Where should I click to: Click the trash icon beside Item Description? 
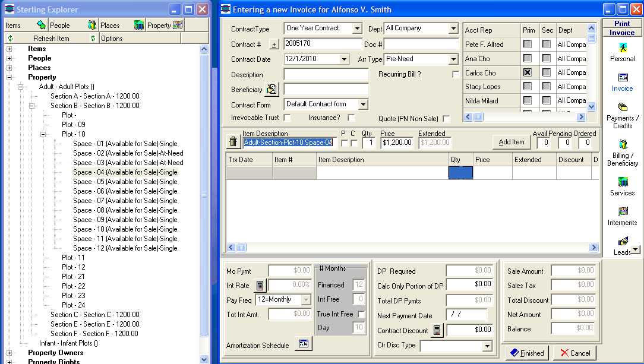[x=233, y=143]
